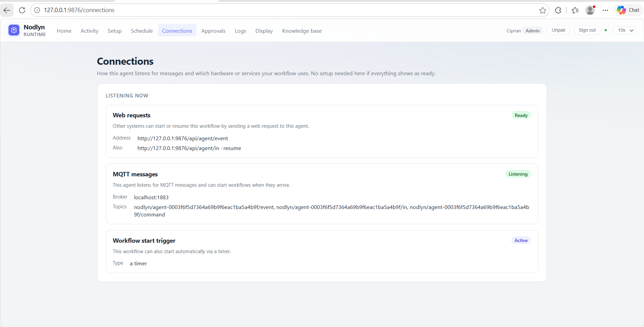This screenshot has height=327, width=644.
Task: Click the localhost:1883 broker value
Action: pos(151,197)
